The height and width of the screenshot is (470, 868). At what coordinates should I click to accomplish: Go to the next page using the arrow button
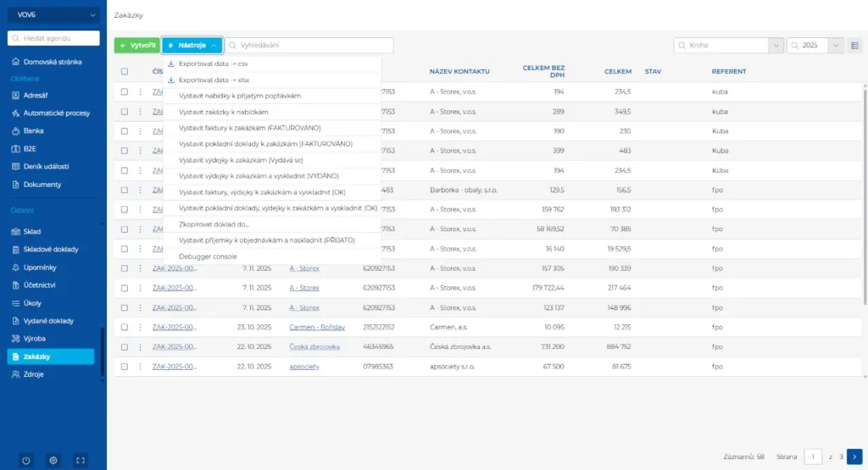(x=854, y=456)
